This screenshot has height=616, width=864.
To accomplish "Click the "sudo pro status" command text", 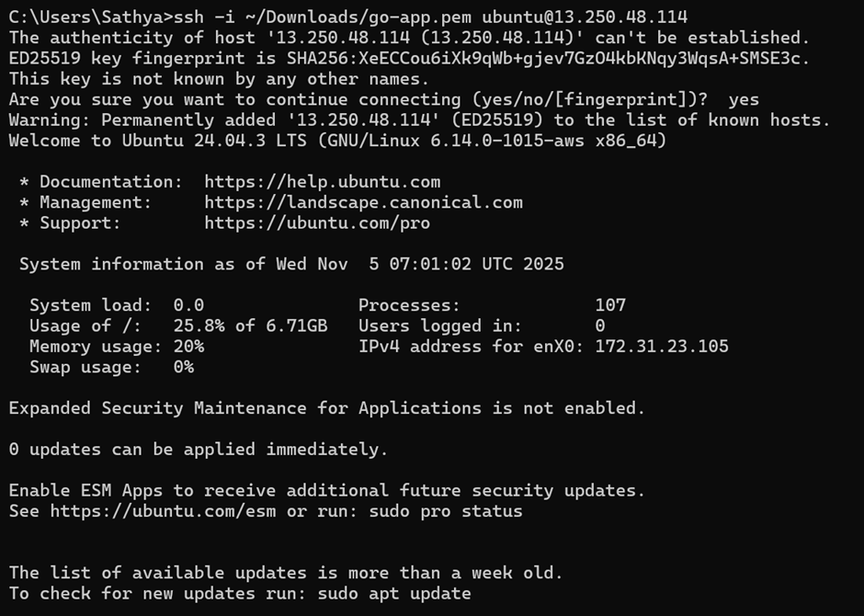I will (x=445, y=511).
